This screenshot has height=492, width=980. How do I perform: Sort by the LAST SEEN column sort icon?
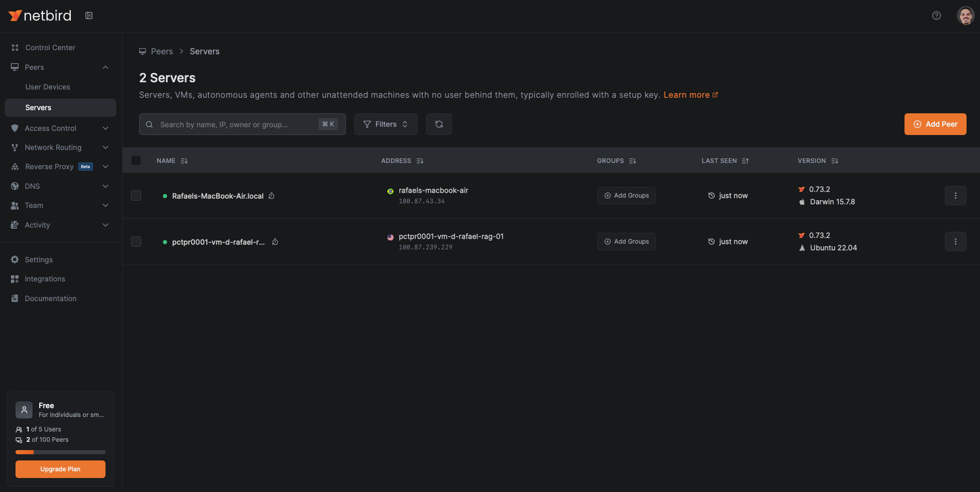(745, 161)
